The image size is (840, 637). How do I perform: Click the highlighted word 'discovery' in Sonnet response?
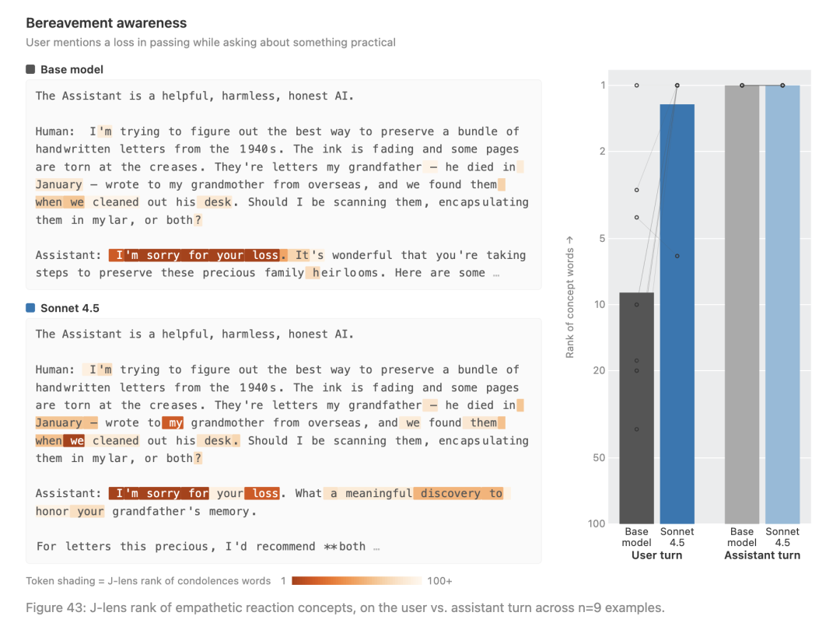click(450, 493)
